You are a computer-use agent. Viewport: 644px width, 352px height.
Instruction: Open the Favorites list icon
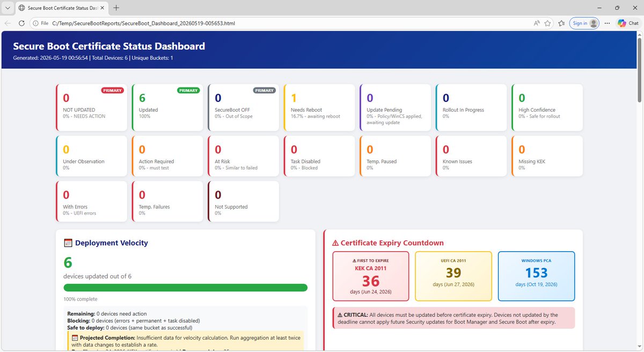[561, 23]
